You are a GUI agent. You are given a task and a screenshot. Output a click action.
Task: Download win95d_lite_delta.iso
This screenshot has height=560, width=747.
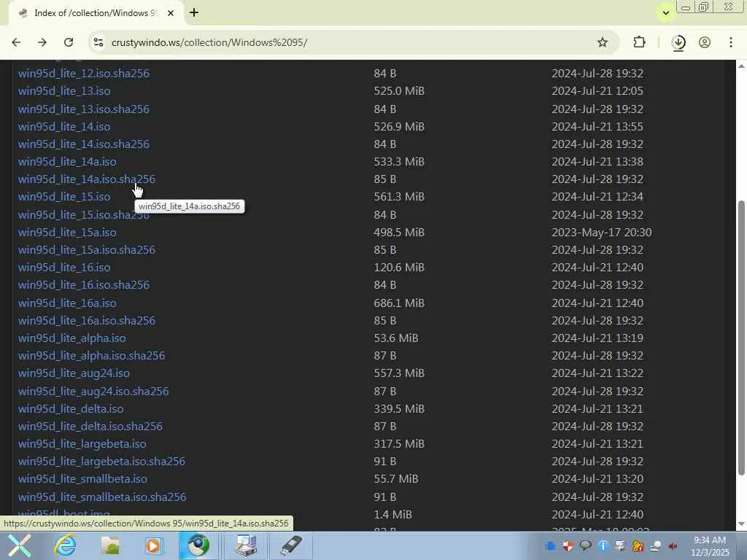tap(71, 409)
